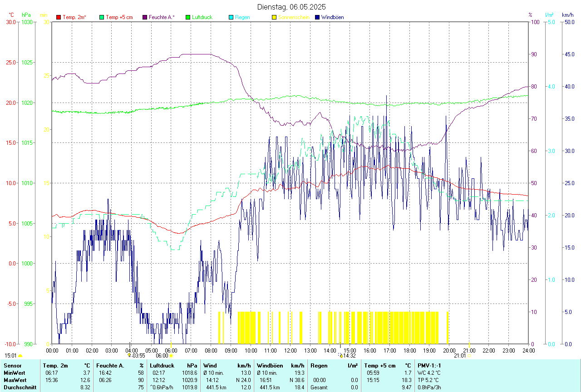The image size is (581, 392).
Task: Click the MaxWert row label
Action: point(14,380)
